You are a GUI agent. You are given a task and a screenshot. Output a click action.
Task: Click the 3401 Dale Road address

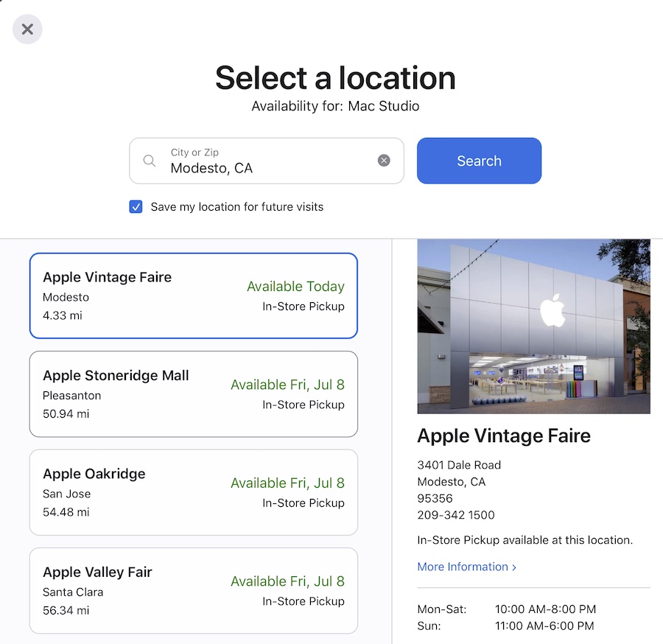click(459, 465)
